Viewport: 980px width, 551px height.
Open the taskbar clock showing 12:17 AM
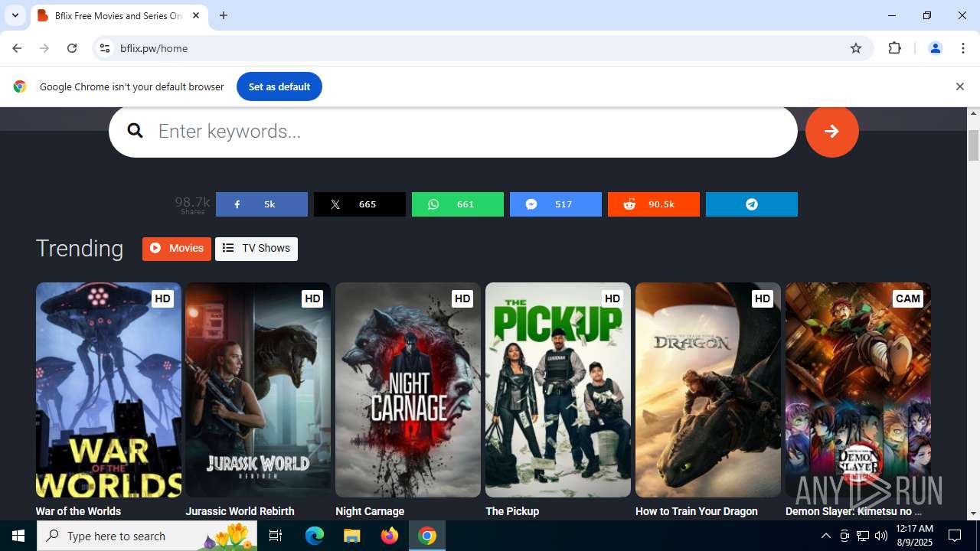pyautogui.click(x=914, y=536)
